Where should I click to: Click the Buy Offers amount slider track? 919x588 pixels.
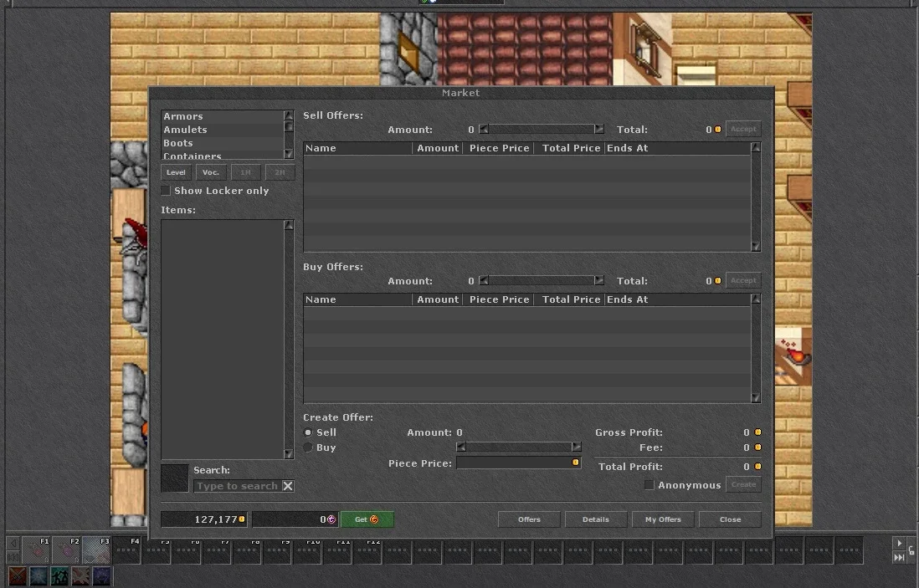541,280
